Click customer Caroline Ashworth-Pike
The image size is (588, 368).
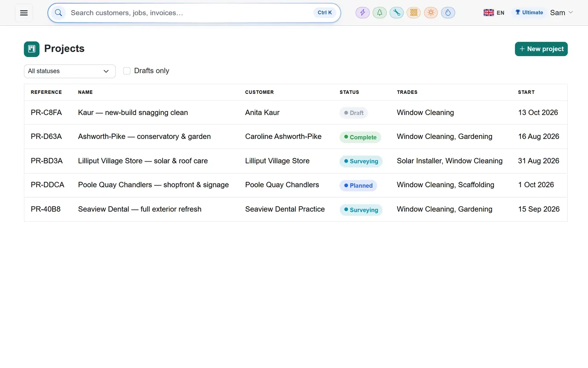pos(283,137)
